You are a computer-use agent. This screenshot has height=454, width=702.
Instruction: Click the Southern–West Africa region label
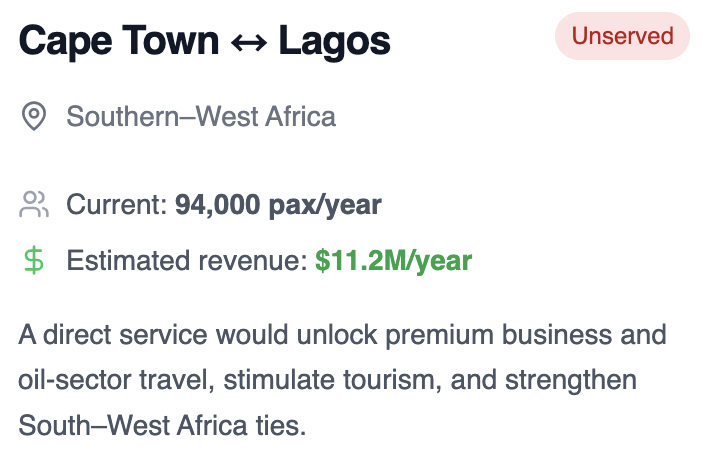(201, 116)
